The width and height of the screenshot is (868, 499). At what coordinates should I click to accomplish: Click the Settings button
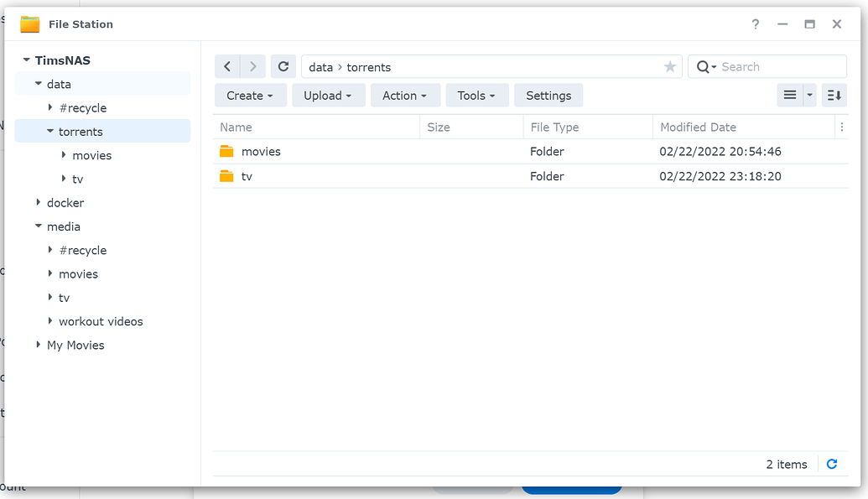click(x=548, y=95)
